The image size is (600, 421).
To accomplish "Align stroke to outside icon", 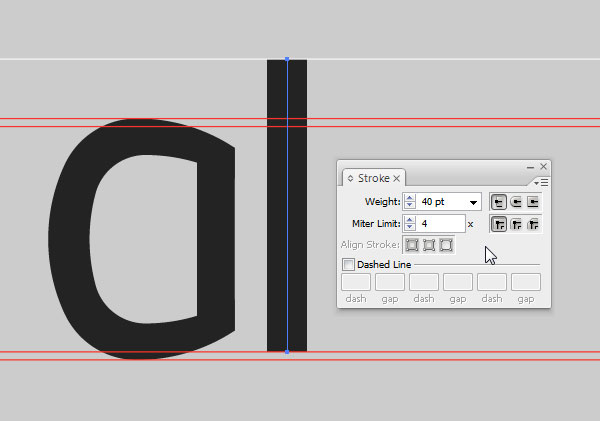I will [446, 245].
